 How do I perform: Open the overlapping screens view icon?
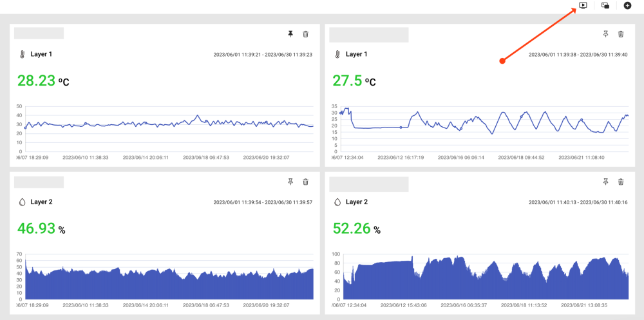605,5
